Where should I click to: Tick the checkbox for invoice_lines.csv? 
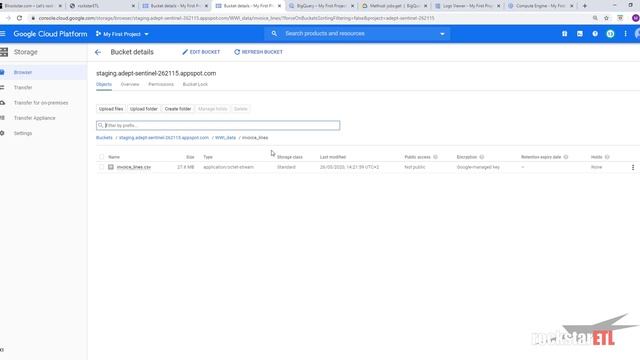[x=101, y=167]
